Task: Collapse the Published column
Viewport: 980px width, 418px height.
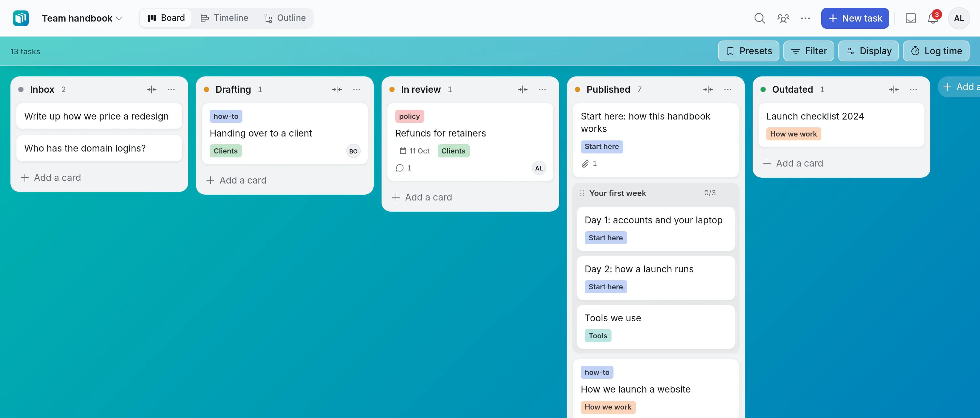Action: click(x=708, y=89)
